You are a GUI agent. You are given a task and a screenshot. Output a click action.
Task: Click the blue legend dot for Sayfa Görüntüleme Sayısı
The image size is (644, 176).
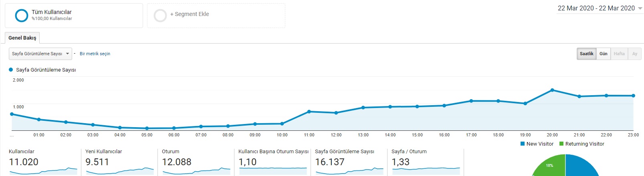(11, 70)
